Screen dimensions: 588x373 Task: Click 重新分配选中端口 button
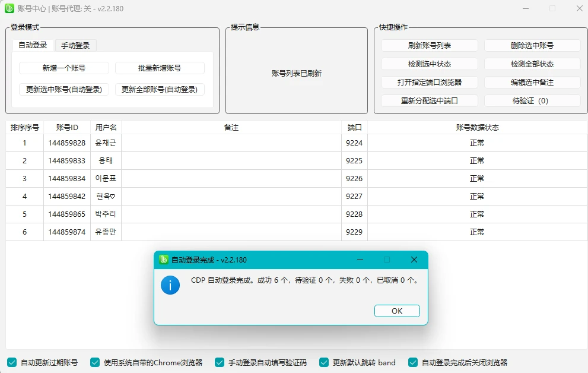(x=430, y=100)
